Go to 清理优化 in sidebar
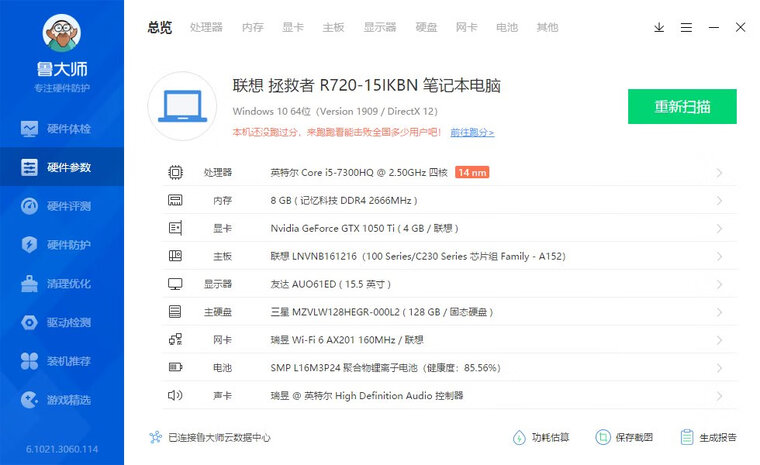760x465 pixels. [62, 284]
